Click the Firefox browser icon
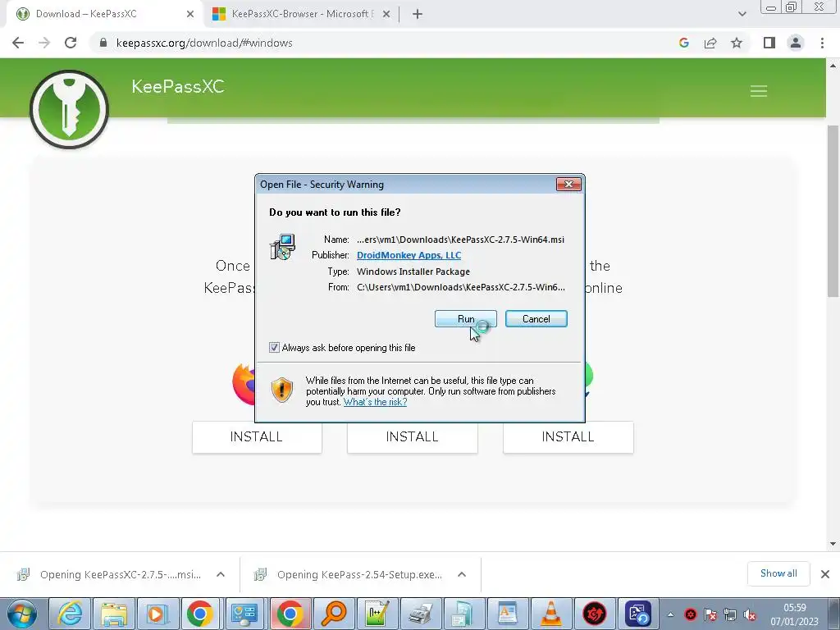This screenshot has height=630, width=840. tap(244, 384)
